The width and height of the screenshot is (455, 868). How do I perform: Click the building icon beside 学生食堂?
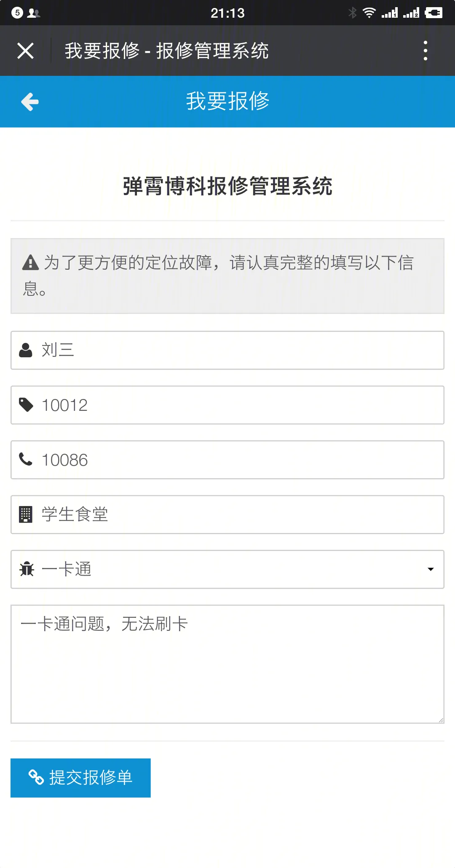pos(26,514)
